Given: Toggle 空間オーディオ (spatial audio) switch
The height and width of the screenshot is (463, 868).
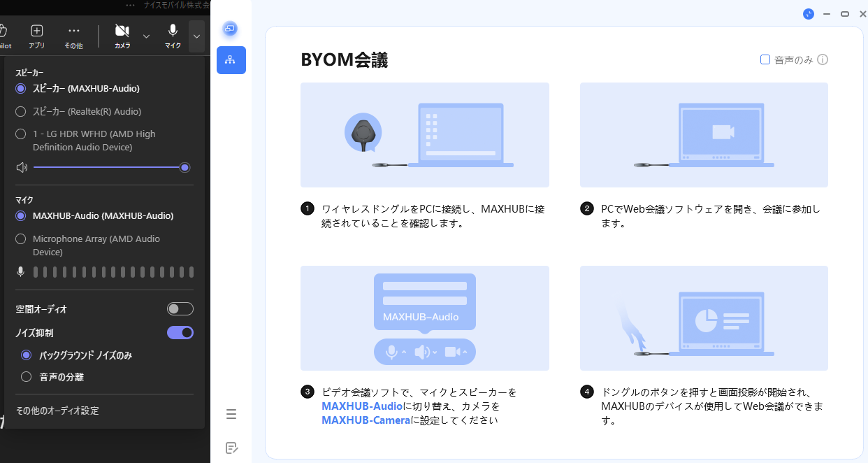Looking at the screenshot, I should [x=180, y=308].
